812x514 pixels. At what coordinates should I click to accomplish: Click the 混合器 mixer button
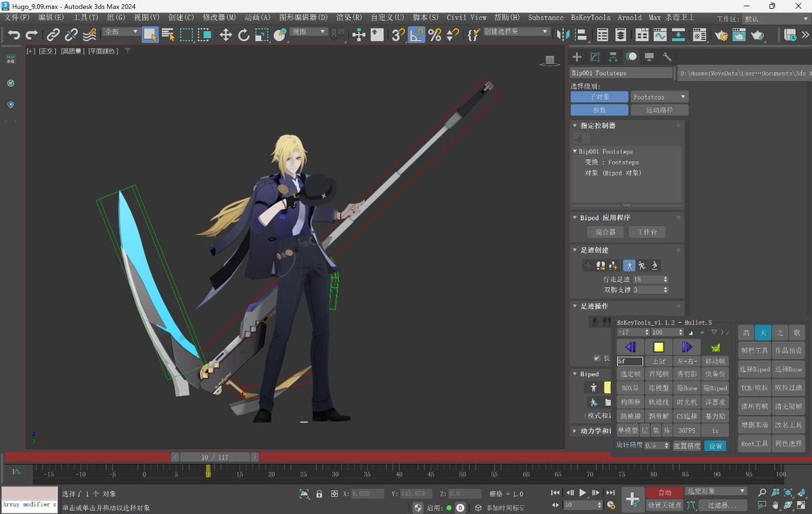coord(606,232)
